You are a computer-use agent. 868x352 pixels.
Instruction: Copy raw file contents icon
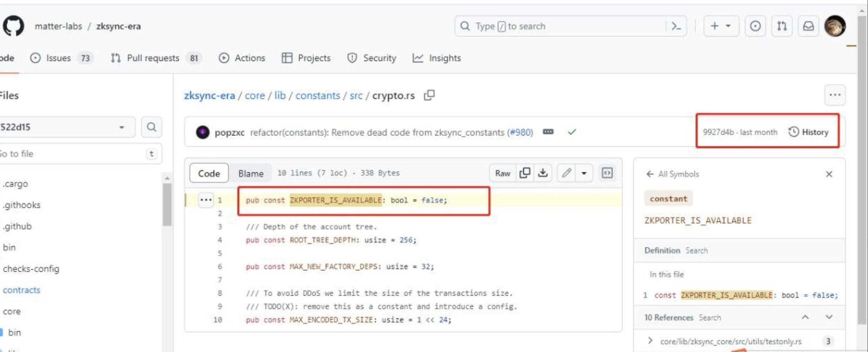click(524, 173)
